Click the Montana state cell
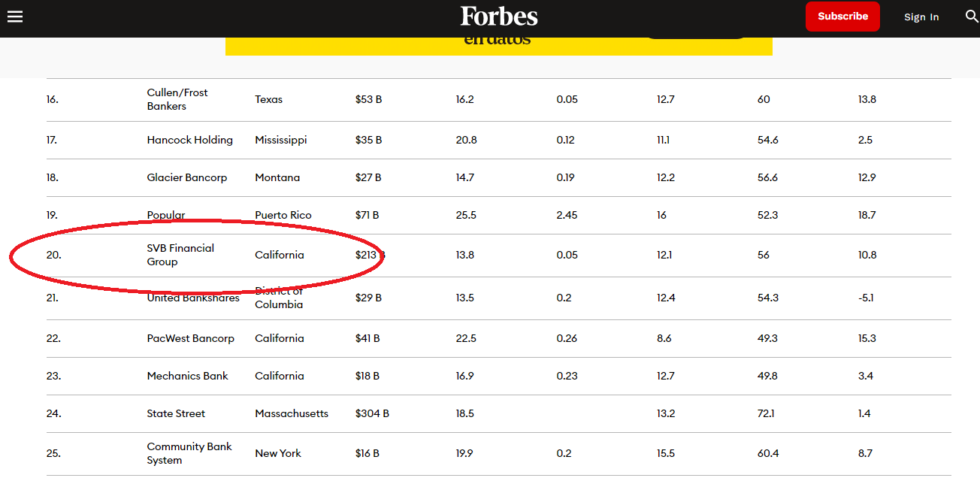Image resolution: width=980 pixels, height=484 pixels. click(x=277, y=177)
